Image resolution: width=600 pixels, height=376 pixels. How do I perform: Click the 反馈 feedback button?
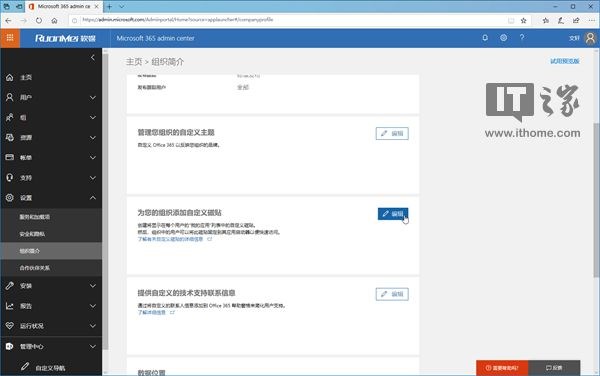click(554, 368)
